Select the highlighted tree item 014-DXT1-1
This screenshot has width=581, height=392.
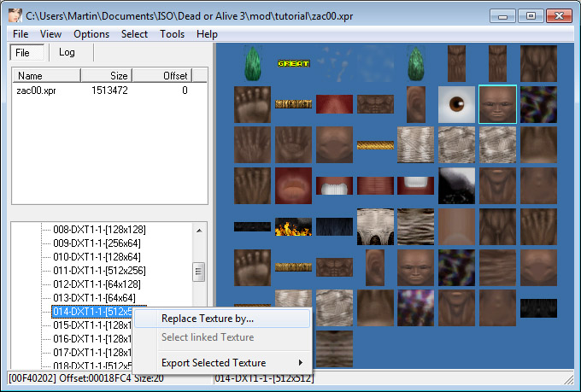(x=92, y=312)
